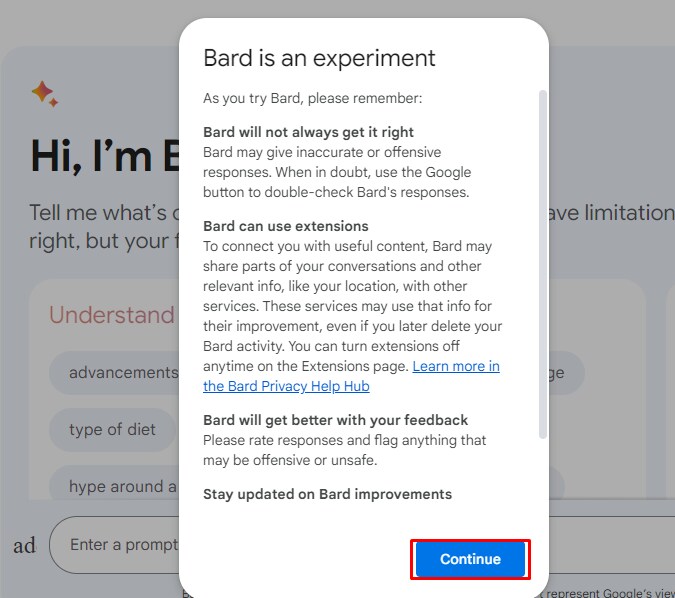Click the 'Understand' card heading

(111, 315)
